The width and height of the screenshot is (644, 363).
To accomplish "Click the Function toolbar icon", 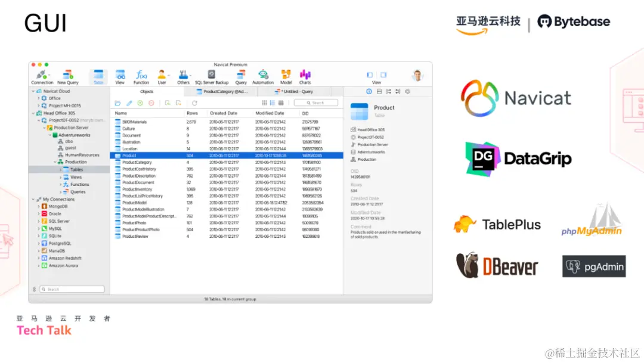I will pos(141,76).
